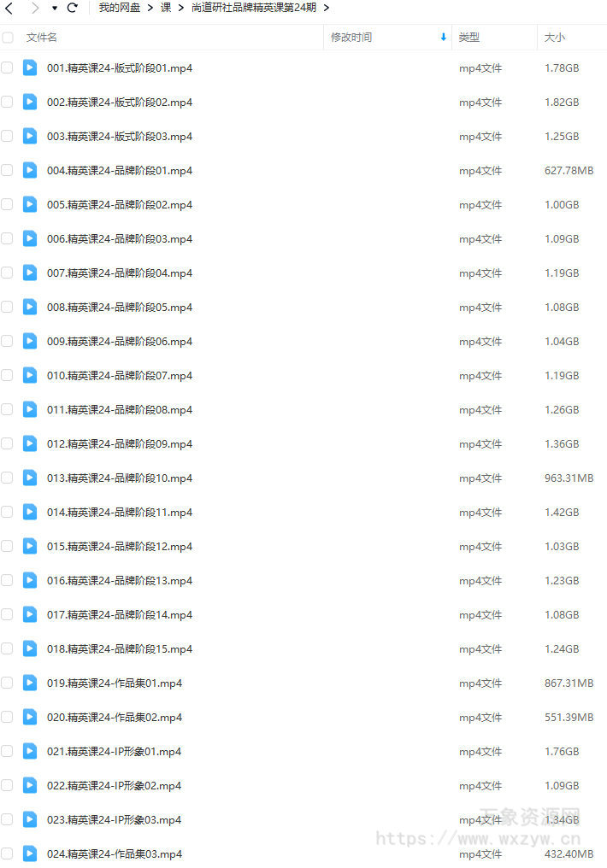
Task: Open the navigation history dropdown arrow
Action: coord(54,9)
